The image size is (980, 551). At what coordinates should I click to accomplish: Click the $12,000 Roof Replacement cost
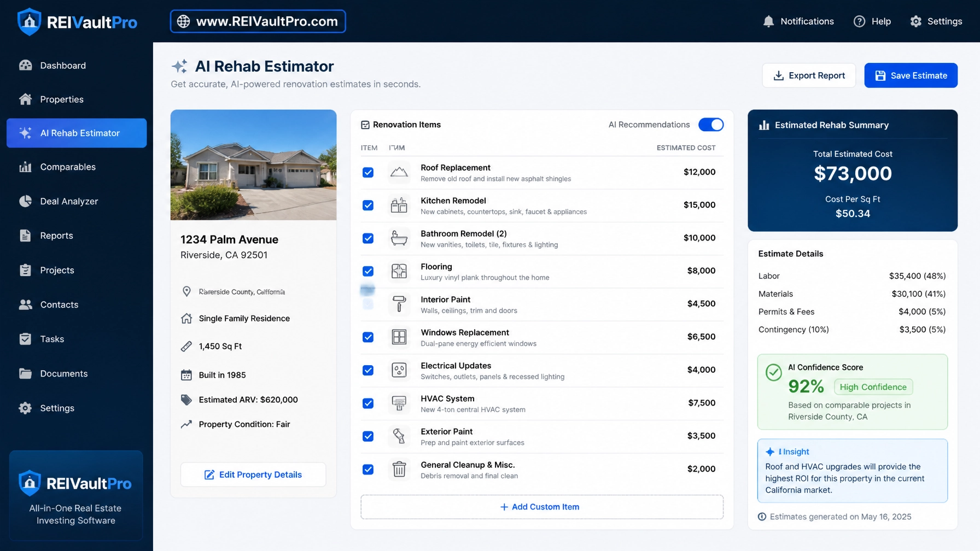(x=699, y=172)
